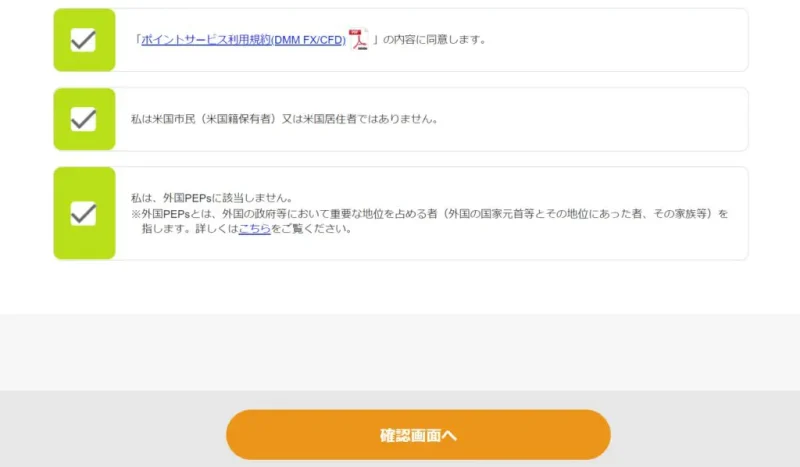Click the ※外国PEPsとは explanation note
The width and height of the screenshot is (800, 467).
point(430,221)
